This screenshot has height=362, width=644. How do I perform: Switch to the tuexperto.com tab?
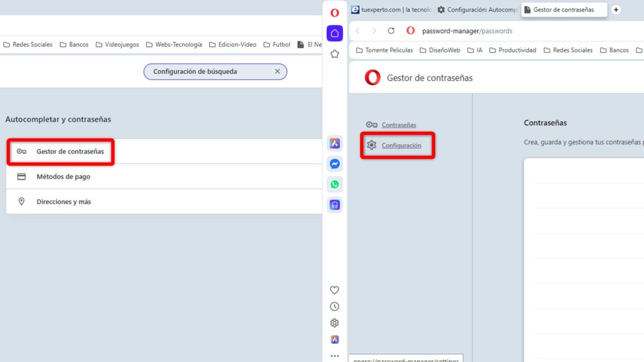point(391,10)
